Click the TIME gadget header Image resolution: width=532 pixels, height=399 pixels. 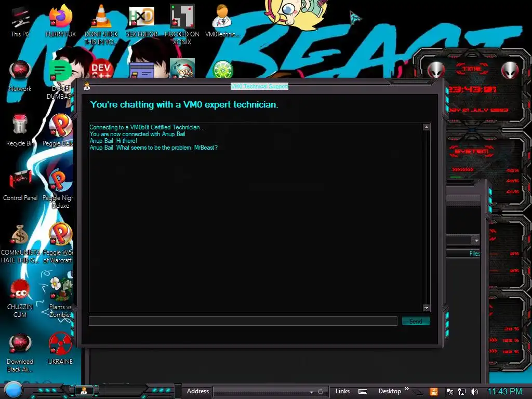pos(472,69)
